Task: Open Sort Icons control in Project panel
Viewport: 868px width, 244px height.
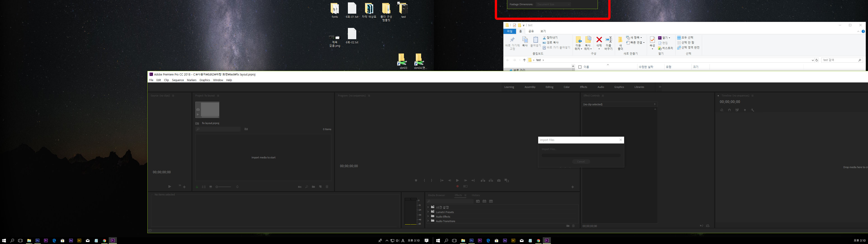Action: click(x=237, y=187)
